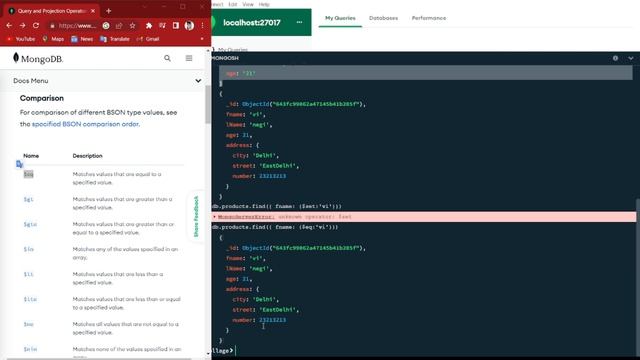Click the green extension icon in the address bar
Screen dimensions: 640x360
(106, 25)
